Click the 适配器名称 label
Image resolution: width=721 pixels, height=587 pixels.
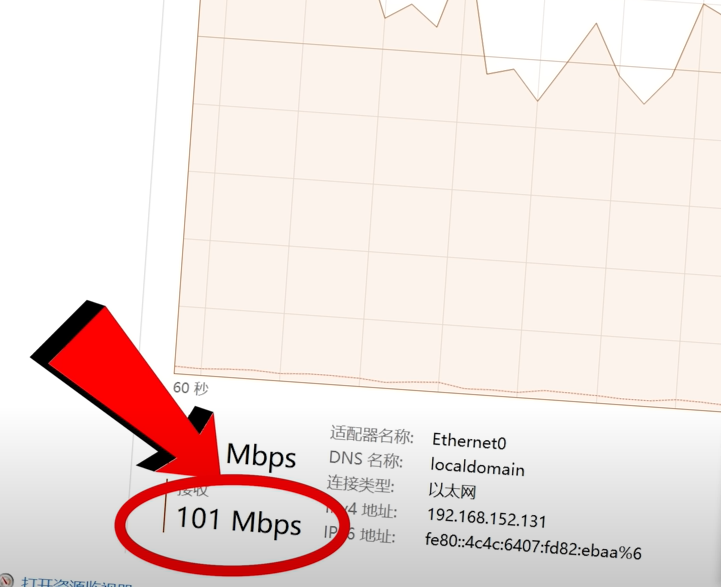(372, 435)
